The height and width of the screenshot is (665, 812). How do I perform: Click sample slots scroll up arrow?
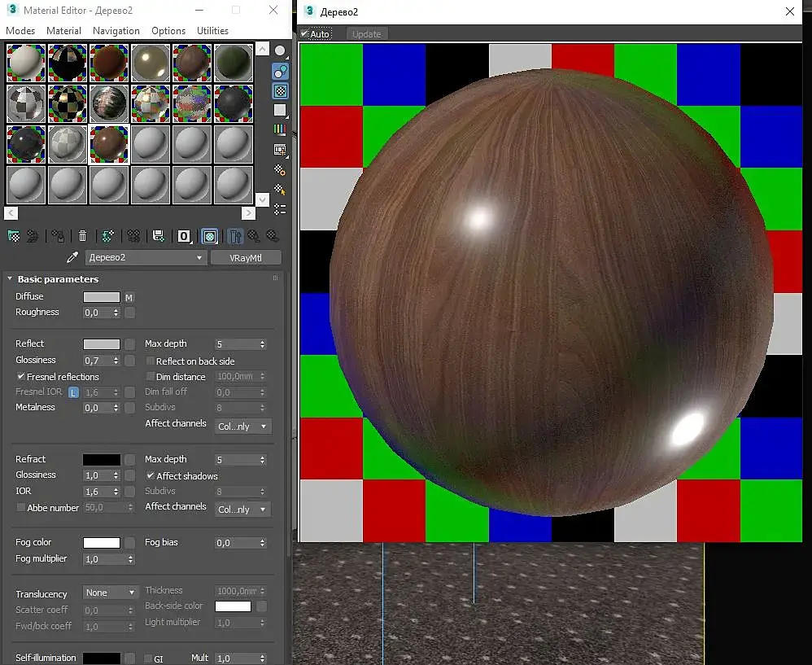point(263,49)
